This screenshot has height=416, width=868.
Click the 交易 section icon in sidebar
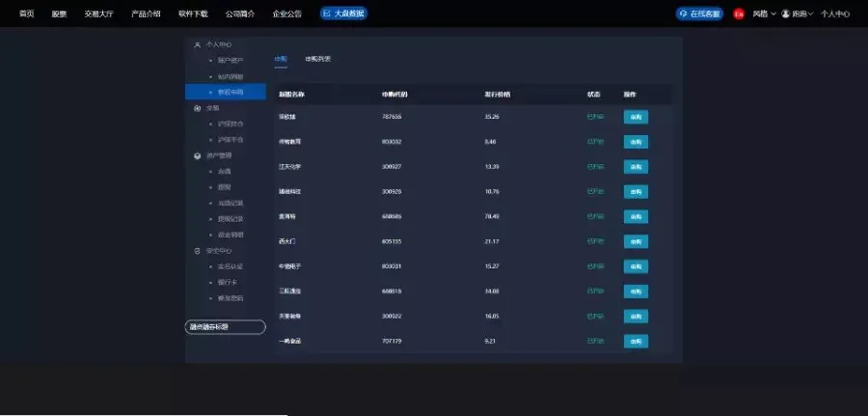coord(197,108)
